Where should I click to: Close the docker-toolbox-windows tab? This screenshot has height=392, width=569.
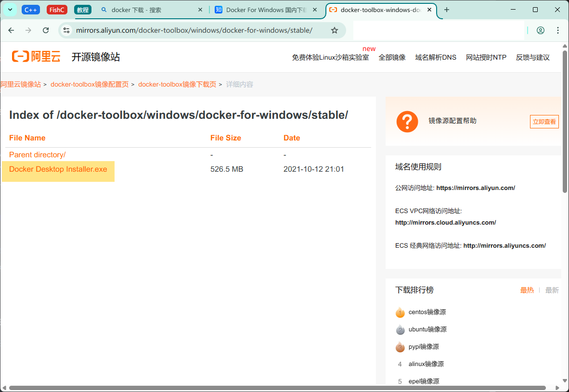tap(429, 10)
